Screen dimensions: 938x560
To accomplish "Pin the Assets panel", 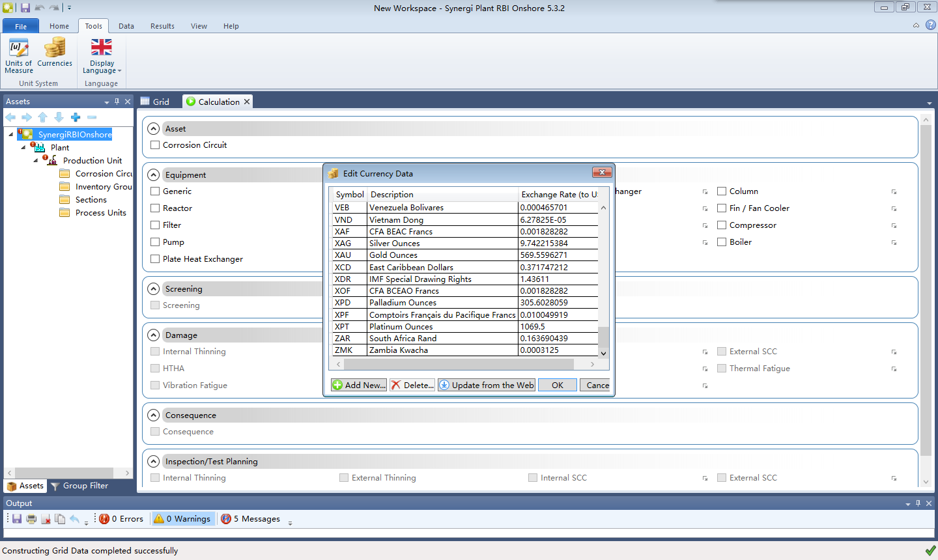I will click(117, 102).
